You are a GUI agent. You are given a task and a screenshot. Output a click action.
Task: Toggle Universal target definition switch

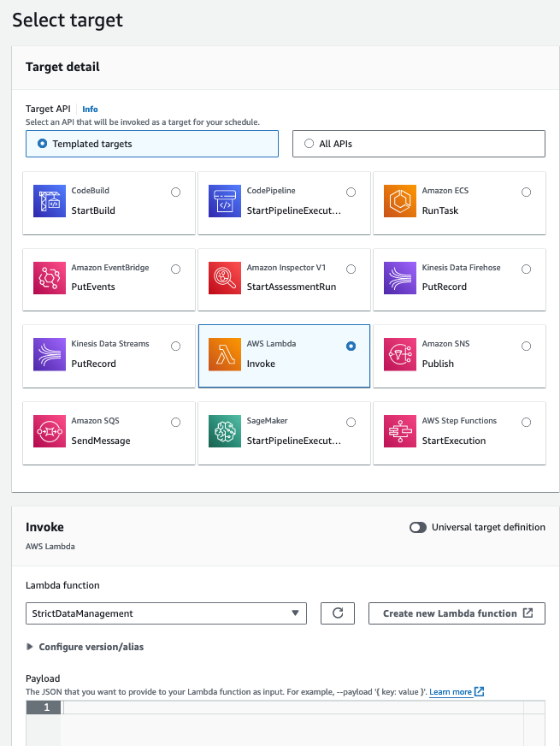[x=418, y=528]
